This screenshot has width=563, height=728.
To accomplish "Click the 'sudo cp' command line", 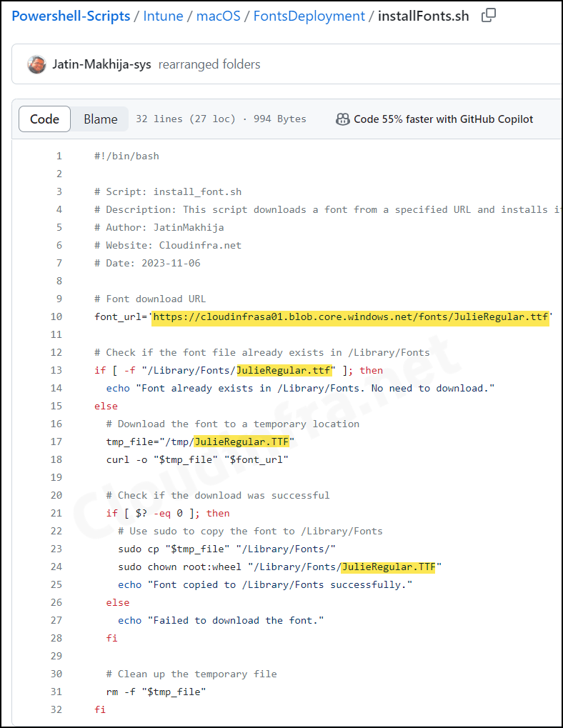I will coord(227,549).
